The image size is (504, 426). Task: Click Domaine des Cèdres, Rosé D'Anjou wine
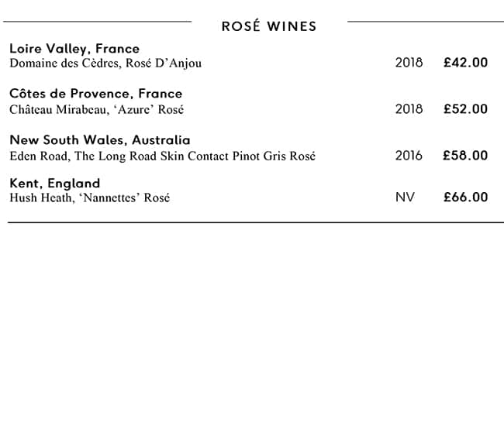(x=105, y=63)
